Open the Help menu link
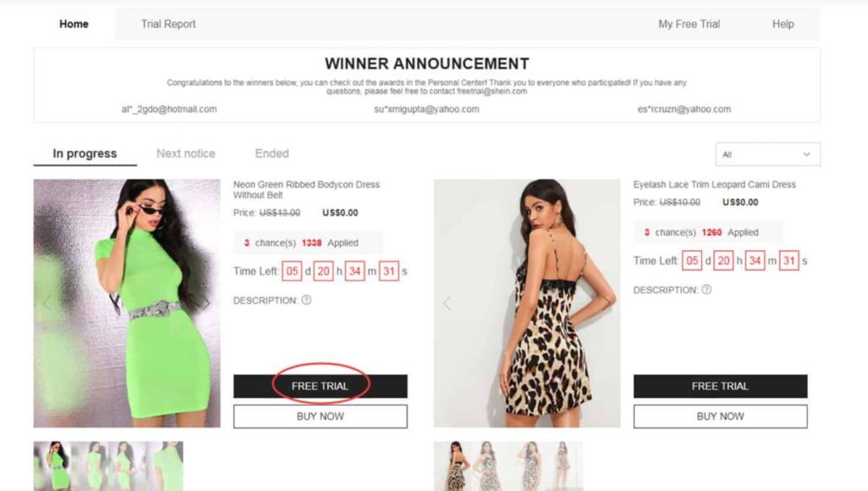Viewport: 868px width, 491px height. click(x=782, y=24)
